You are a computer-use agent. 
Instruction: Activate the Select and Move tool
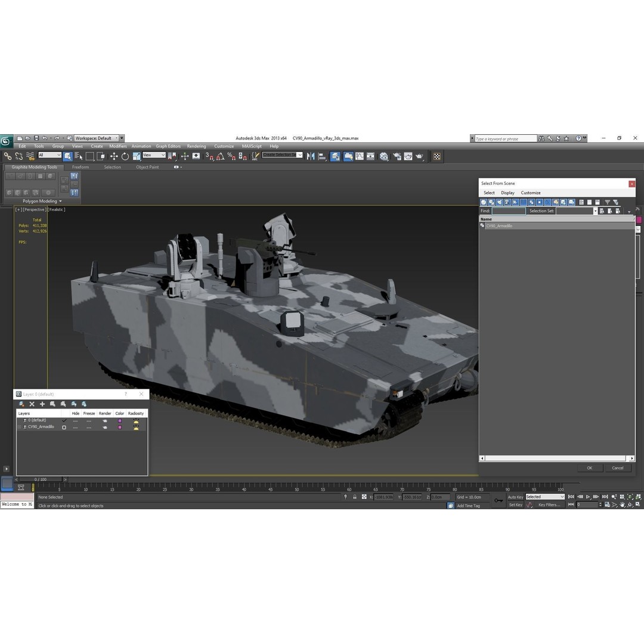[x=114, y=156]
